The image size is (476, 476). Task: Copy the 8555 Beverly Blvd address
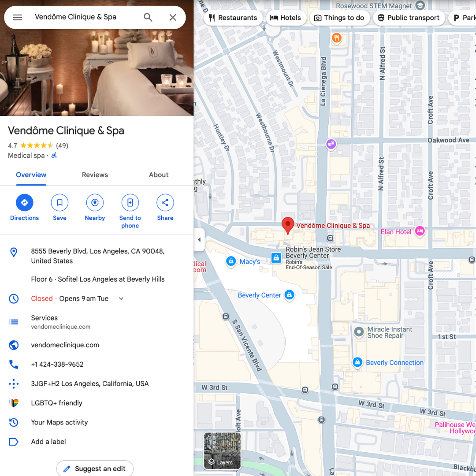coord(98,256)
